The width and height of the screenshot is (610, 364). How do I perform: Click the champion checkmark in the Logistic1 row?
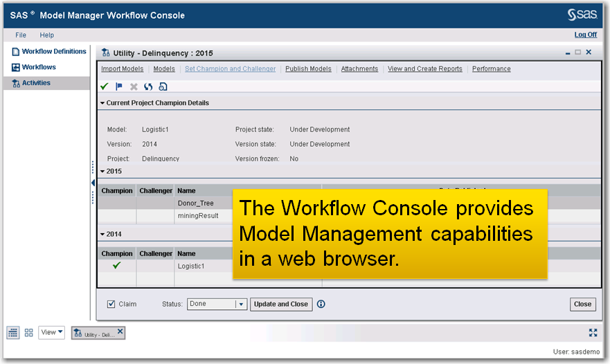pos(117,266)
